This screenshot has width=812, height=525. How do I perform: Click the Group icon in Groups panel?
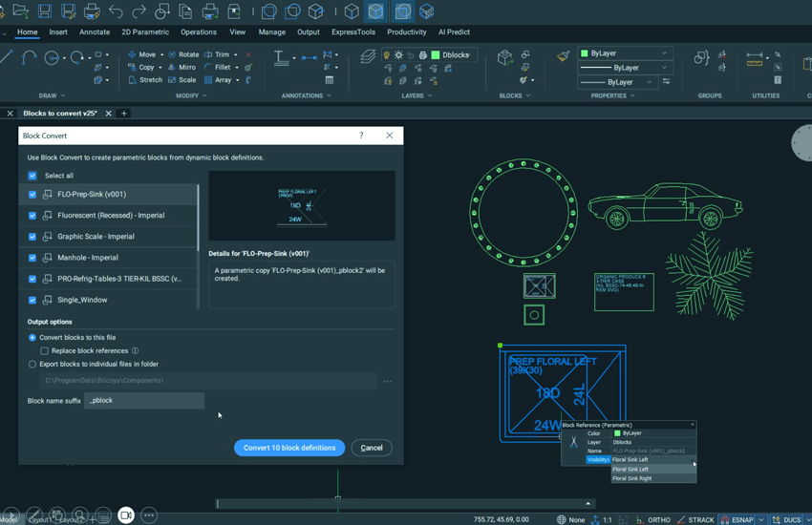point(702,57)
